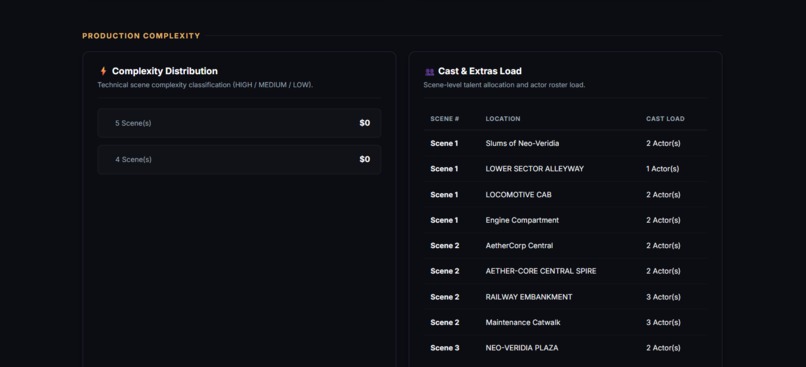Click the Scene 3 label for NEO-VERIDIA PLAZA
Screen dimensions: 806x367
[x=445, y=348]
